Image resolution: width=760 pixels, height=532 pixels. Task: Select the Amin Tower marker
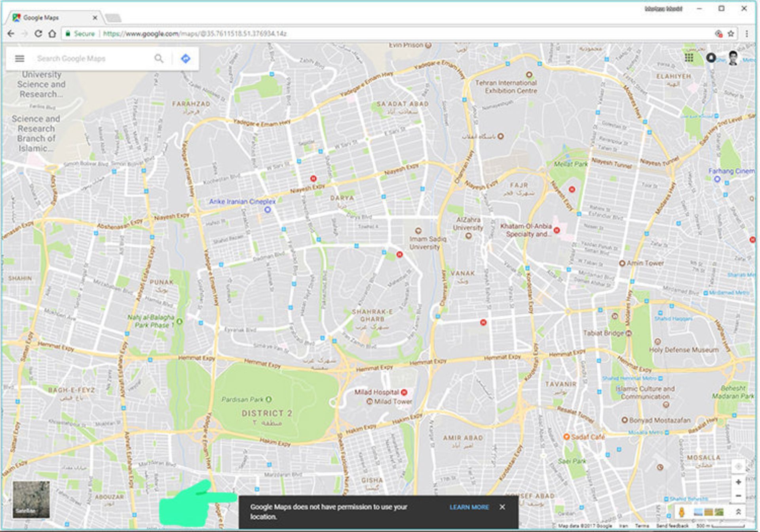click(622, 263)
